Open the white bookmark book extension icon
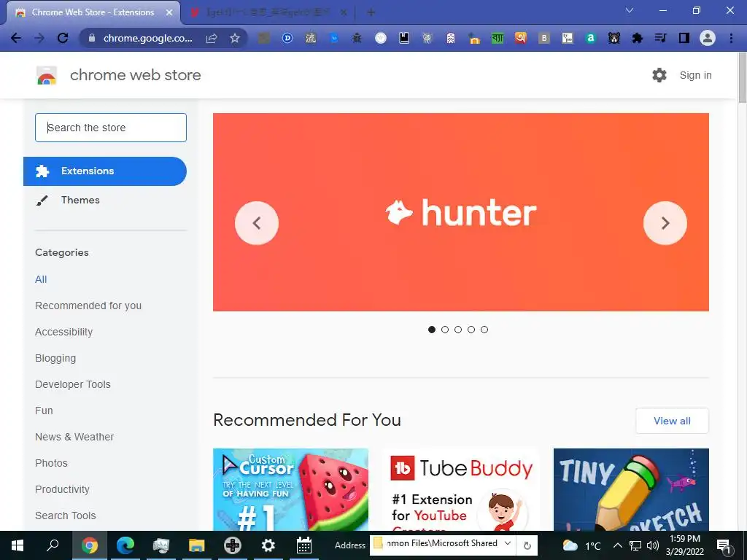Image resolution: width=747 pixels, height=560 pixels. pos(404,38)
